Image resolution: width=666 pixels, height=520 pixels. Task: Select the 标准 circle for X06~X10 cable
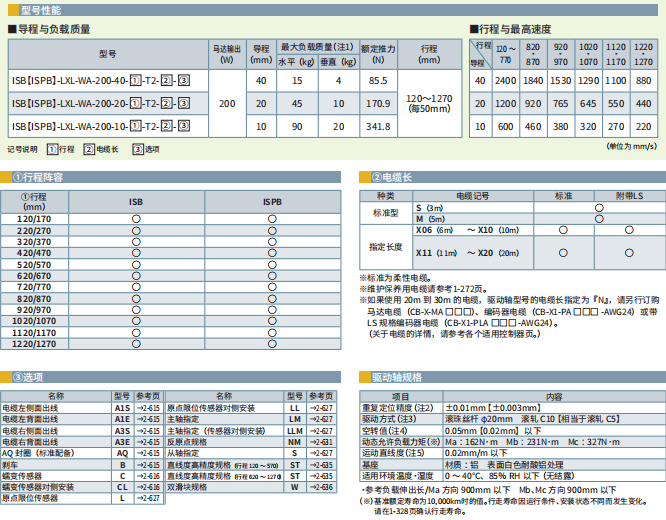pyautogui.click(x=564, y=229)
